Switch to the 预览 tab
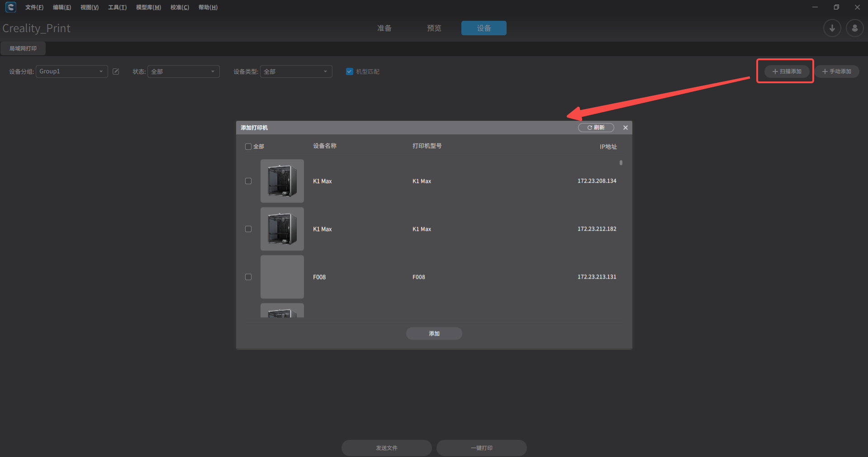This screenshot has height=457, width=868. point(434,28)
